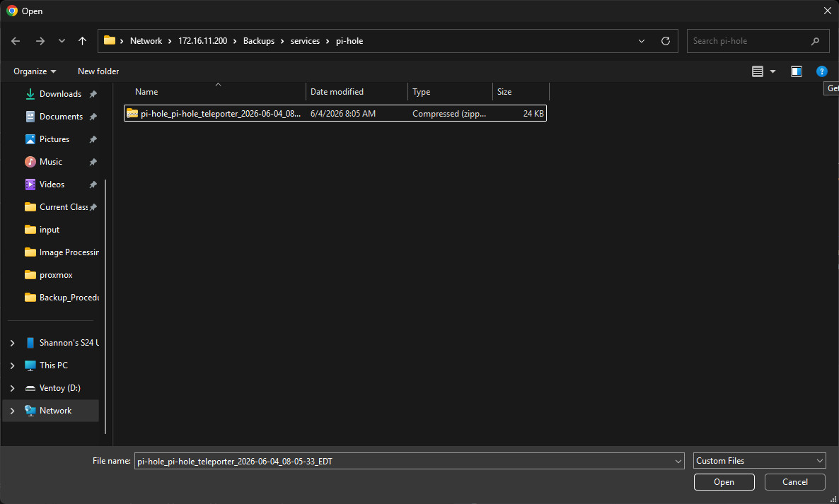Create a New folder
The height and width of the screenshot is (504, 839).
tap(98, 71)
